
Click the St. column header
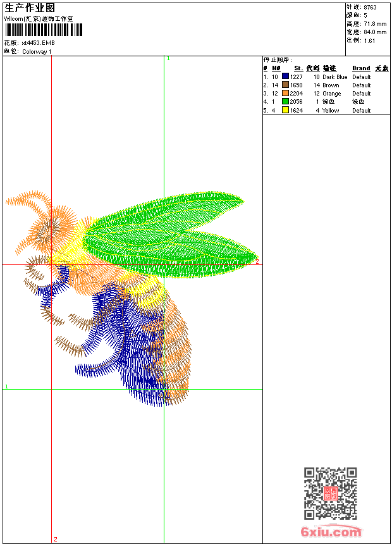click(x=298, y=68)
